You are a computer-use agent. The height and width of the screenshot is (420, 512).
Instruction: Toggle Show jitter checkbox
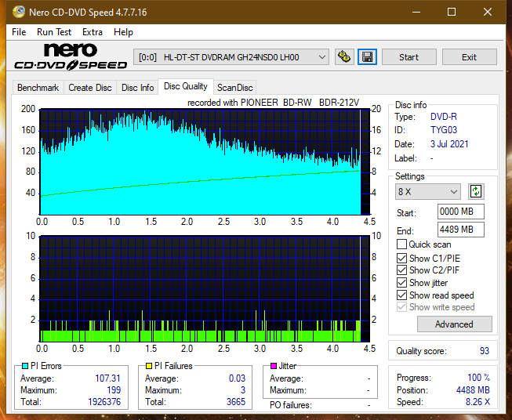(x=401, y=283)
